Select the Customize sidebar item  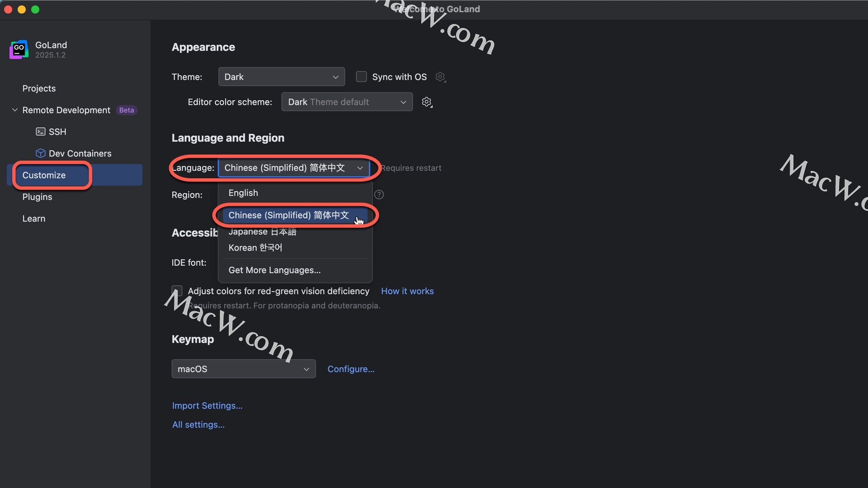click(75, 175)
